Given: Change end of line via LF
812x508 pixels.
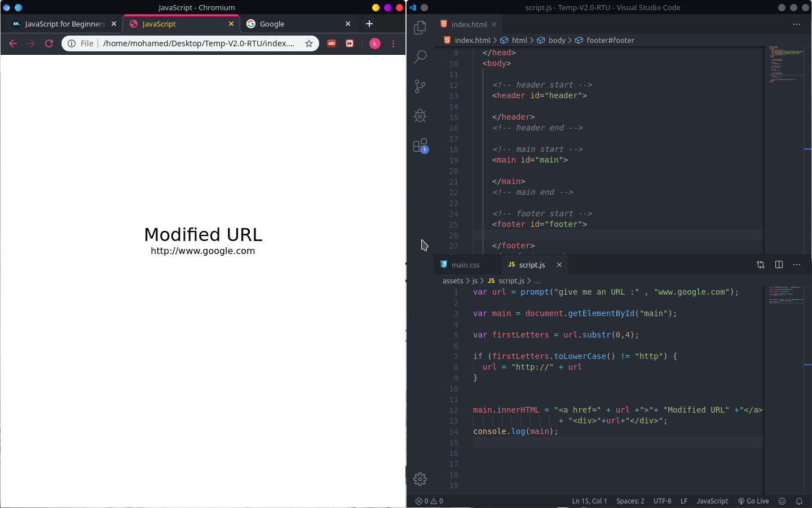Looking at the screenshot, I should (684, 501).
